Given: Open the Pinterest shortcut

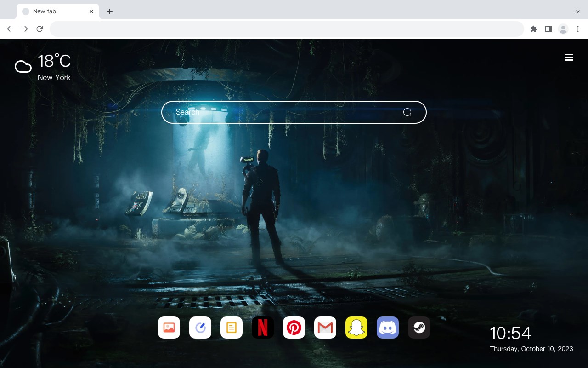Looking at the screenshot, I should pos(294,328).
